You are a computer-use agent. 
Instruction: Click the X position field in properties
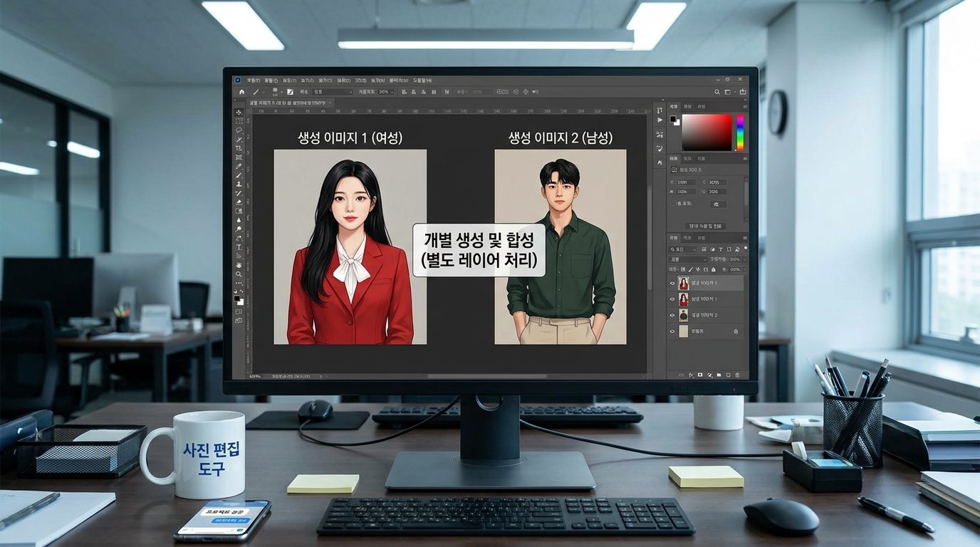686,182
